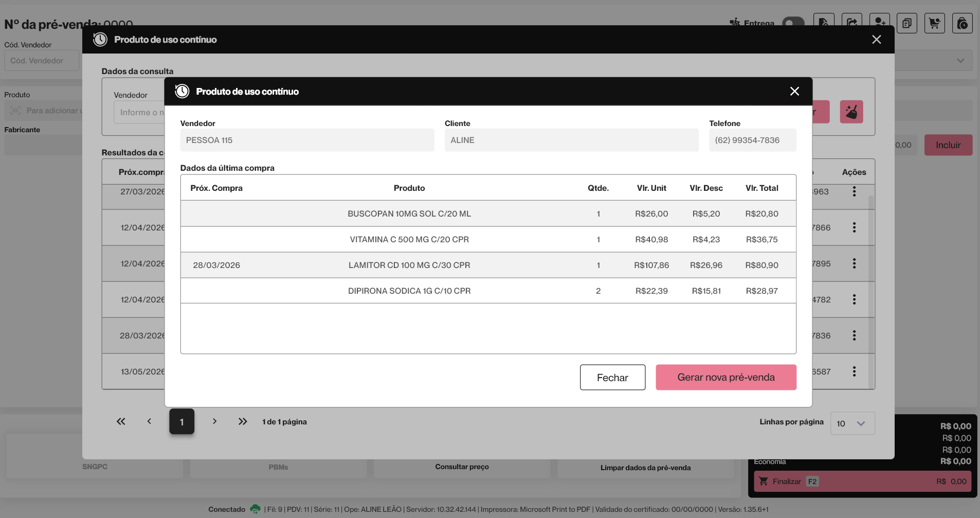Viewport: 980px width, 518px height.
Task: Expand the dropdown chevron at top right
Action: coord(960,61)
